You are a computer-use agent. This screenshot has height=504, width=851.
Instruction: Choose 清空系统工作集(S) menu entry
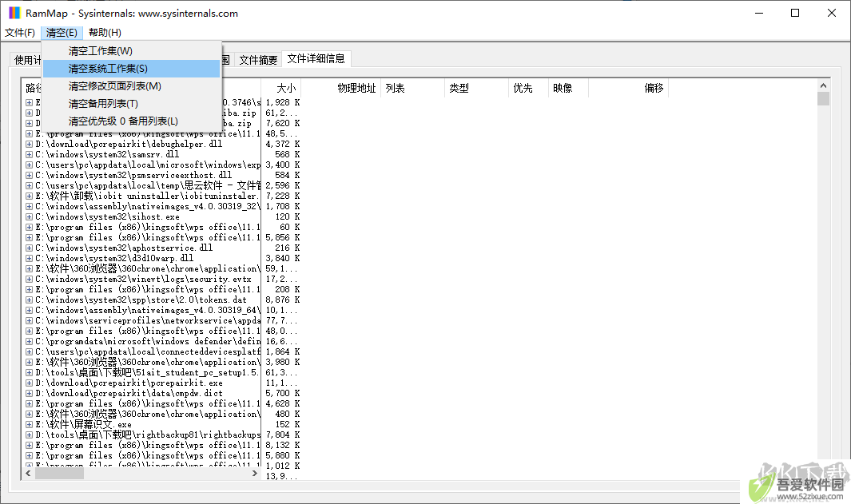click(x=131, y=69)
